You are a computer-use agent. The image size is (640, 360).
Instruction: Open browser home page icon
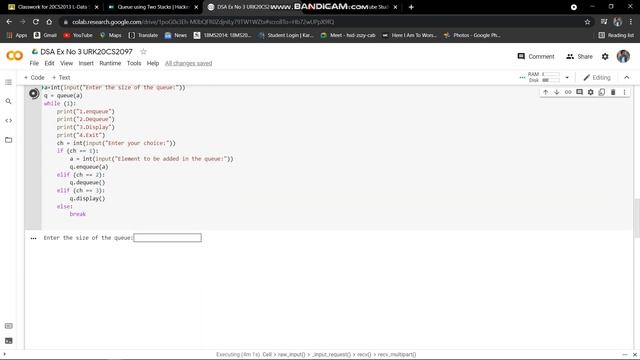tap(49, 22)
